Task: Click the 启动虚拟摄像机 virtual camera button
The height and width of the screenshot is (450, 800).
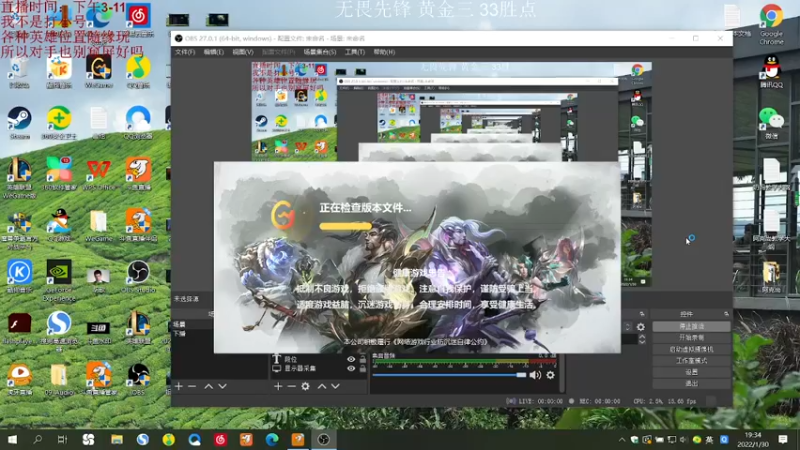Action: [x=691, y=349]
